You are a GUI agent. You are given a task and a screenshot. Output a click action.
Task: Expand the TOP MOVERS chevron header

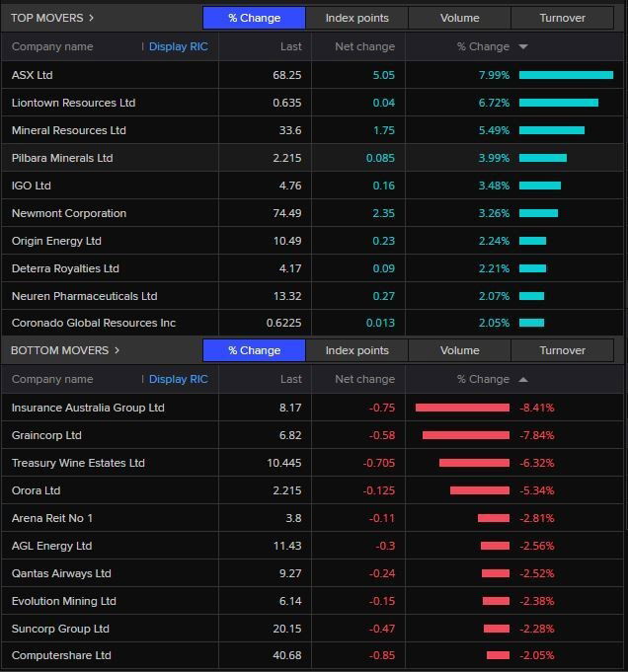pyautogui.click(x=91, y=18)
